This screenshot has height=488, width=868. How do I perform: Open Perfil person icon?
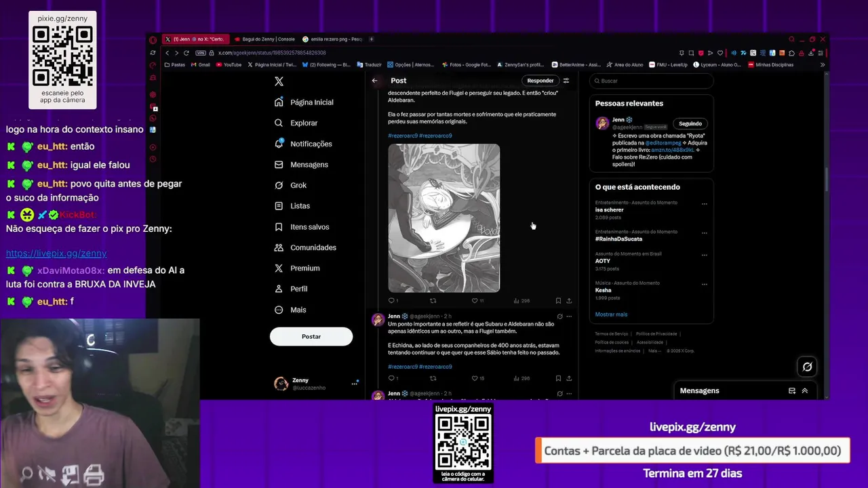pyautogui.click(x=279, y=289)
